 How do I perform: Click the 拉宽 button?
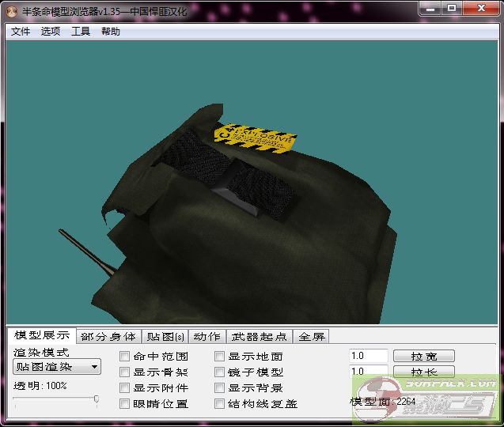click(x=424, y=356)
